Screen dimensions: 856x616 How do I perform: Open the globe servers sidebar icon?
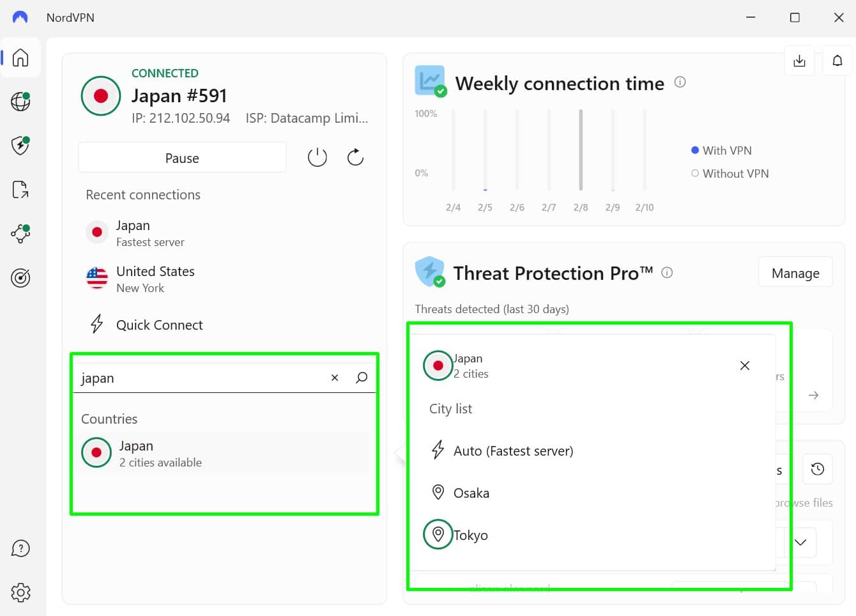pyautogui.click(x=20, y=101)
